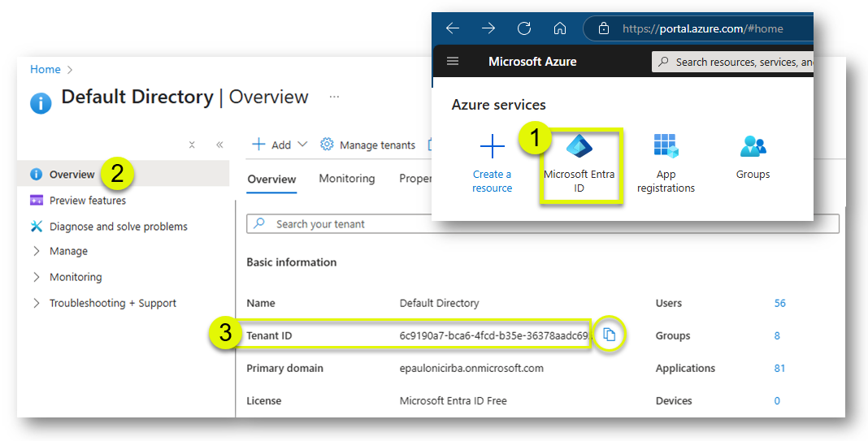Click the sidebar expand/collapse arrows icon

pos(192,145)
